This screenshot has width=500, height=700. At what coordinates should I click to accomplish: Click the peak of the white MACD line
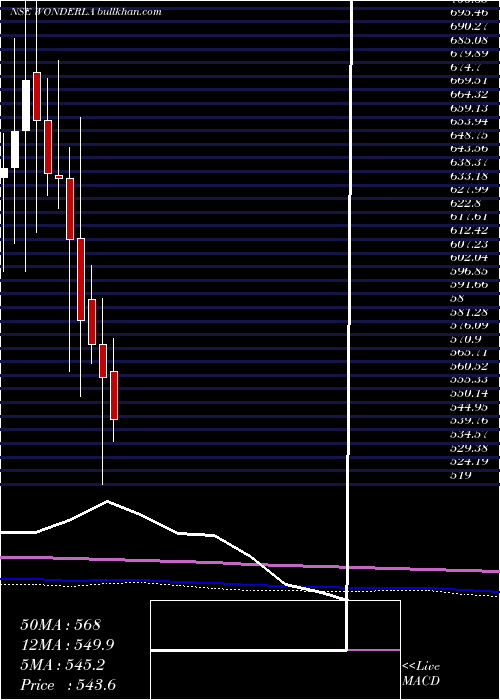pos(107,501)
